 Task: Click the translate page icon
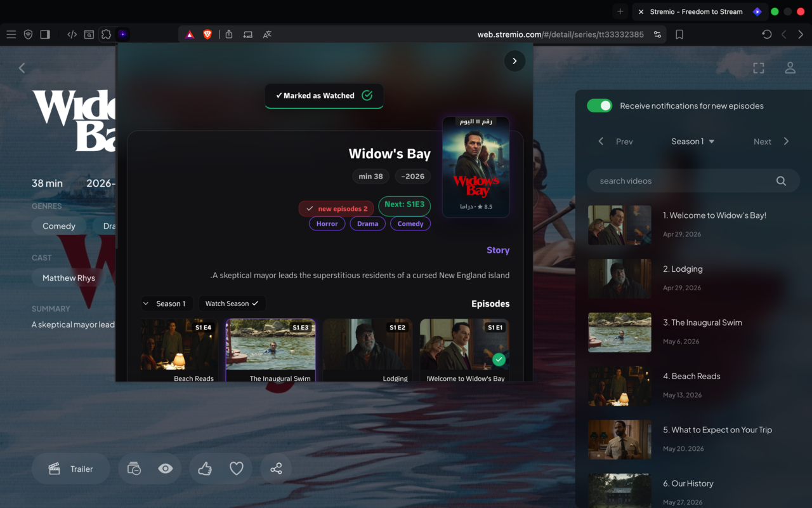click(x=267, y=34)
